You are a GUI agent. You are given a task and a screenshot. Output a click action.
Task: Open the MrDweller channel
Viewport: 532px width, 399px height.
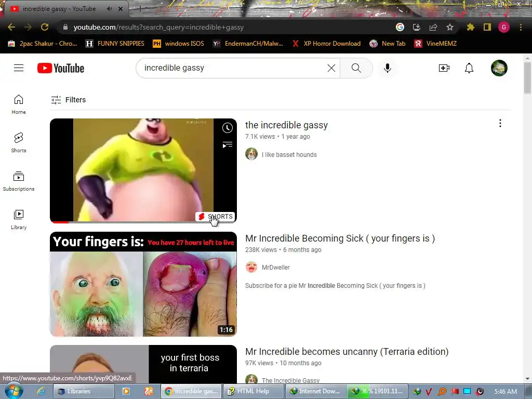275,268
